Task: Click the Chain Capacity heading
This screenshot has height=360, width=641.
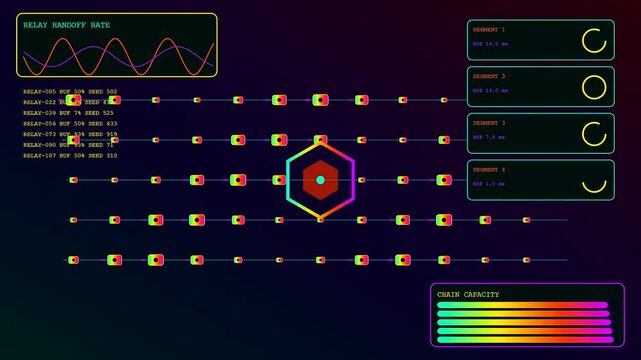Action: [x=468, y=294]
